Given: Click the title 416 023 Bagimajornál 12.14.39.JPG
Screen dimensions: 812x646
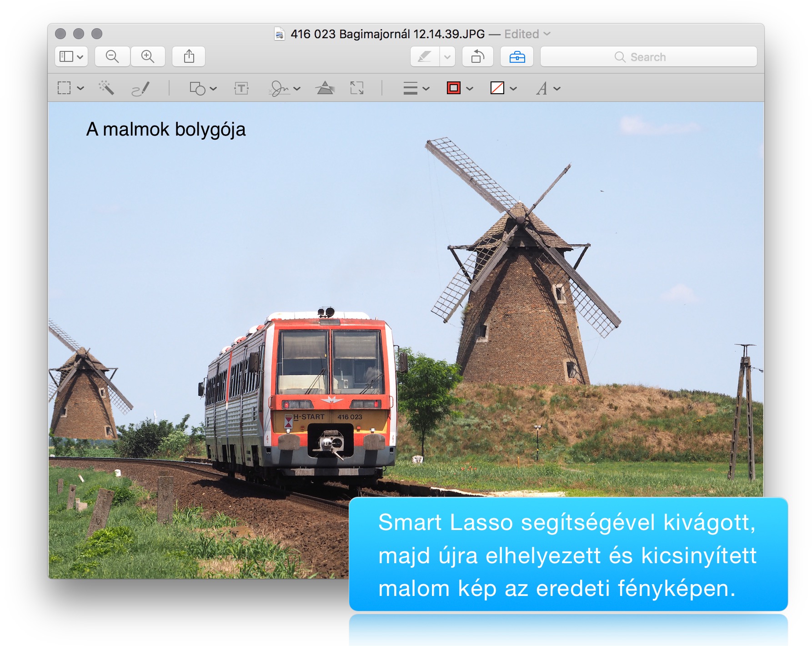Looking at the screenshot, I should [388, 34].
